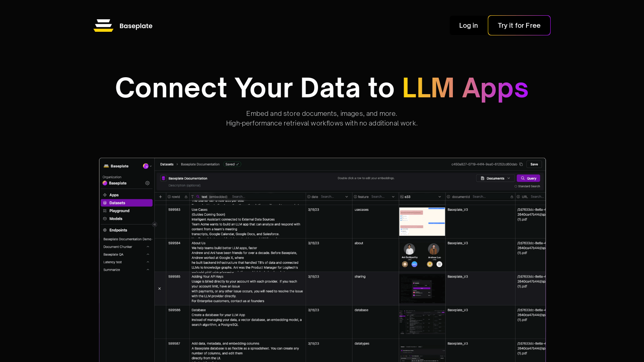The image size is (644, 362).
Task: Click the purple Query button
Action: pos(528,178)
